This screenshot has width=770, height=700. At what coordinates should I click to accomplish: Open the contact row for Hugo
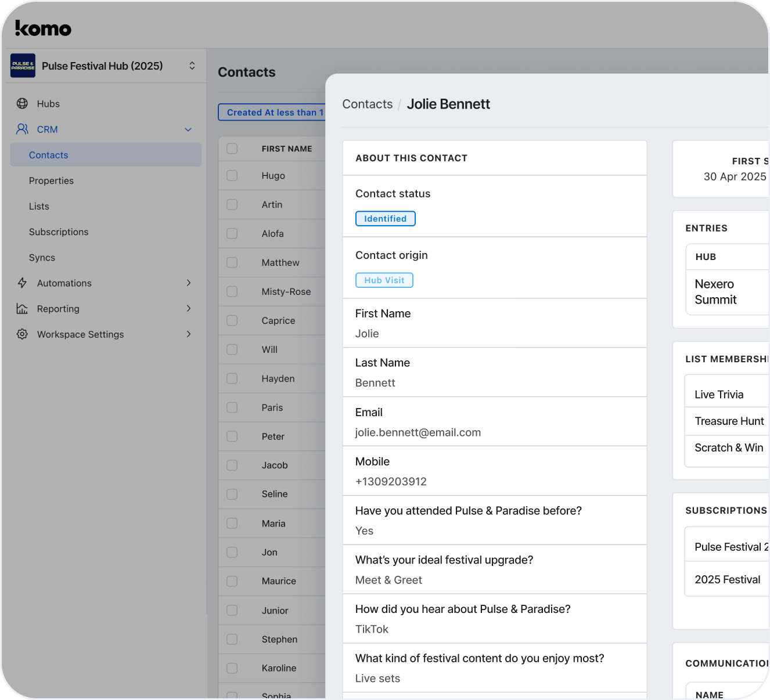[273, 175]
